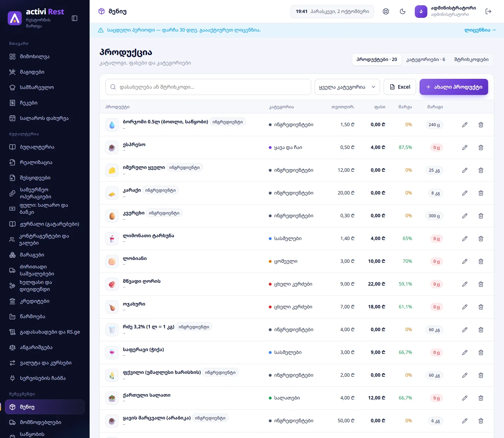Edit the ოჯახური product with the pencil icon
504x438 pixels.
click(x=465, y=307)
